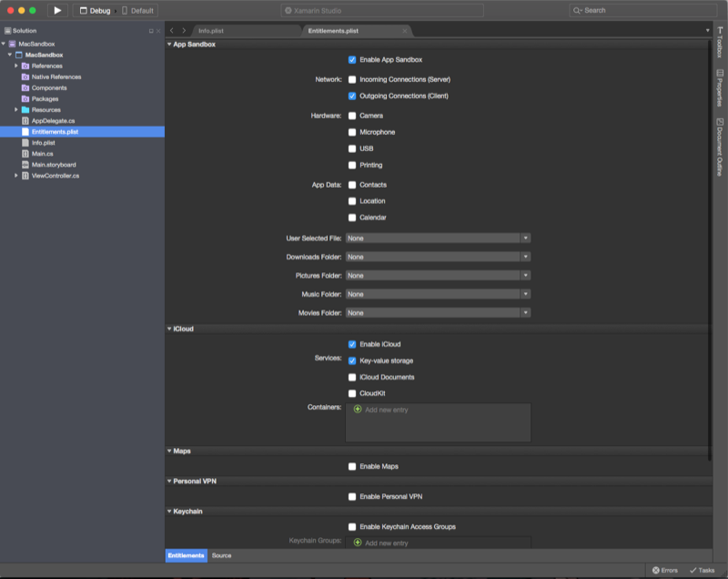Enable the Camera hardware entitlement
The width and height of the screenshot is (728, 579).
coord(353,115)
